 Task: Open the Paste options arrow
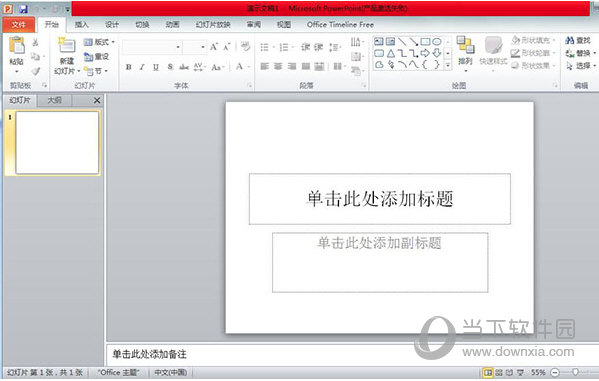[16, 71]
